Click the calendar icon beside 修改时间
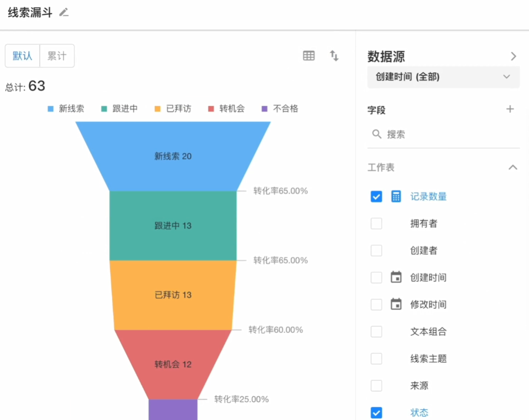 coord(396,304)
